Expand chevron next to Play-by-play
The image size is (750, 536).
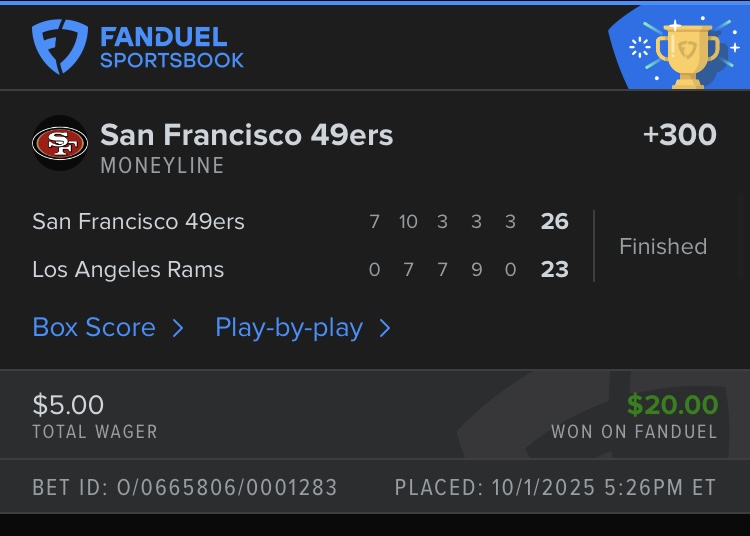(x=385, y=328)
